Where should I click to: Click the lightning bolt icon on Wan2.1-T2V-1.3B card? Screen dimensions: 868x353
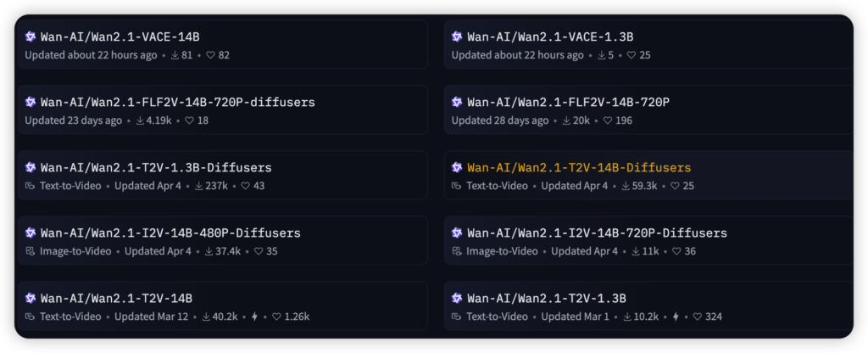(x=674, y=317)
